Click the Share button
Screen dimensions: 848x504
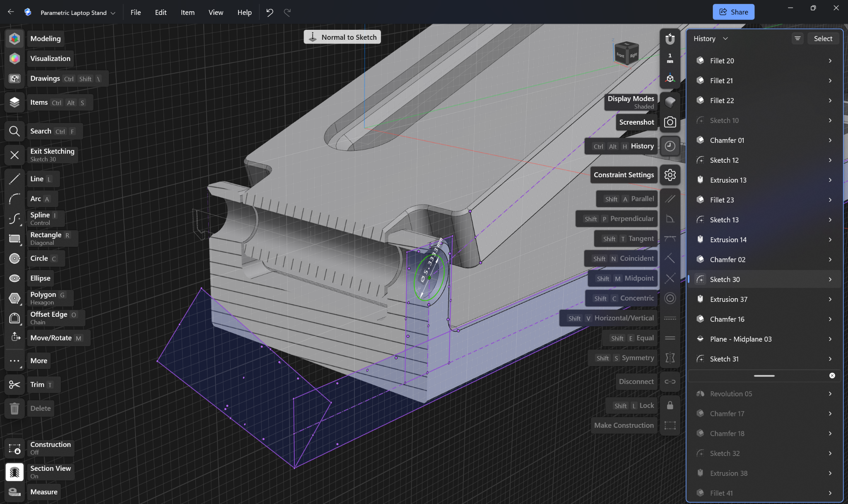pyautogui.click(x=733, y=12)
